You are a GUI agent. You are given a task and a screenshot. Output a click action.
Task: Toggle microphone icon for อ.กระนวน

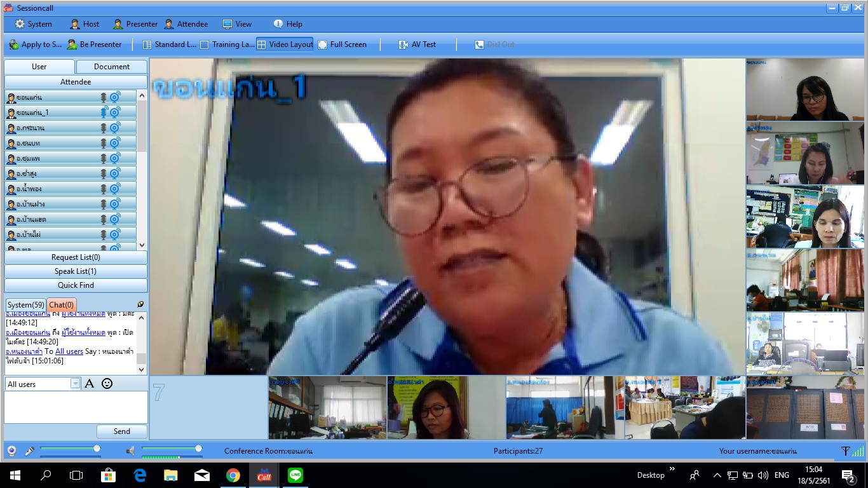coord(104,128)
